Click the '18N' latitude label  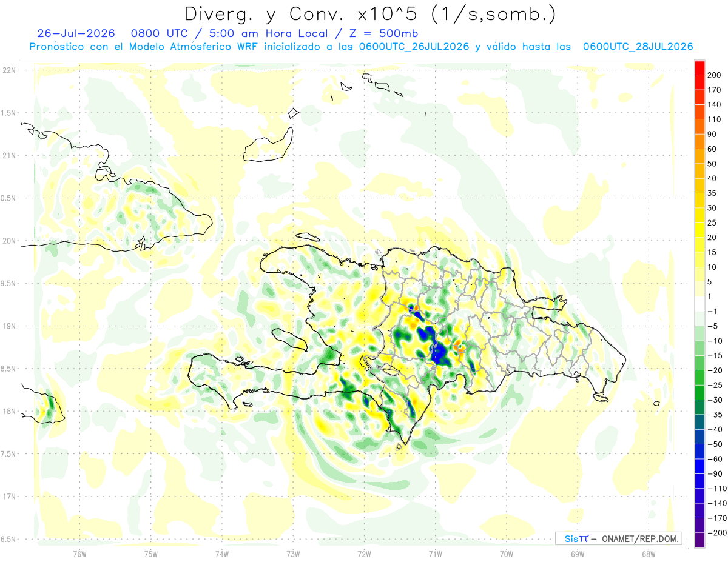click(x=8, y=411)
